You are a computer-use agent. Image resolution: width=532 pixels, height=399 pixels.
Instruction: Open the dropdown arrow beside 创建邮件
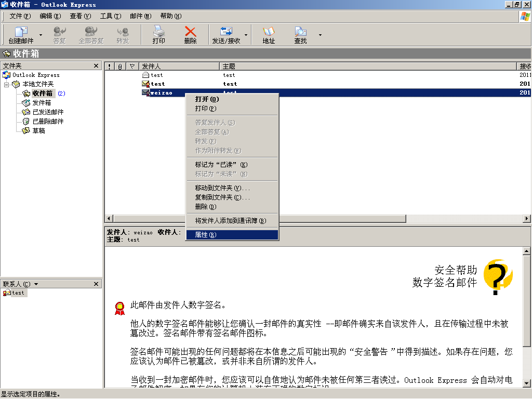click(x=41, y=35)
